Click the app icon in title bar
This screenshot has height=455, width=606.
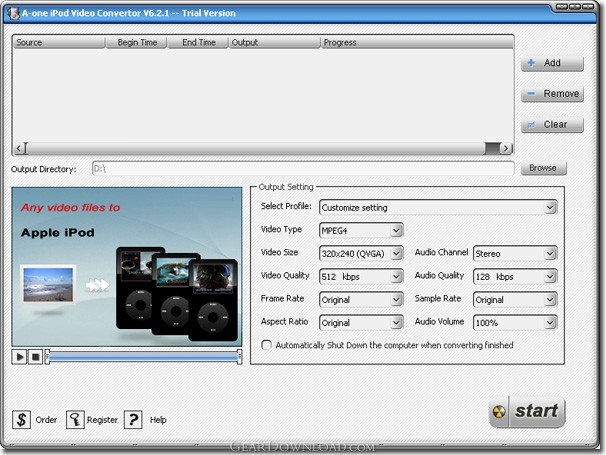click(14, 13)
